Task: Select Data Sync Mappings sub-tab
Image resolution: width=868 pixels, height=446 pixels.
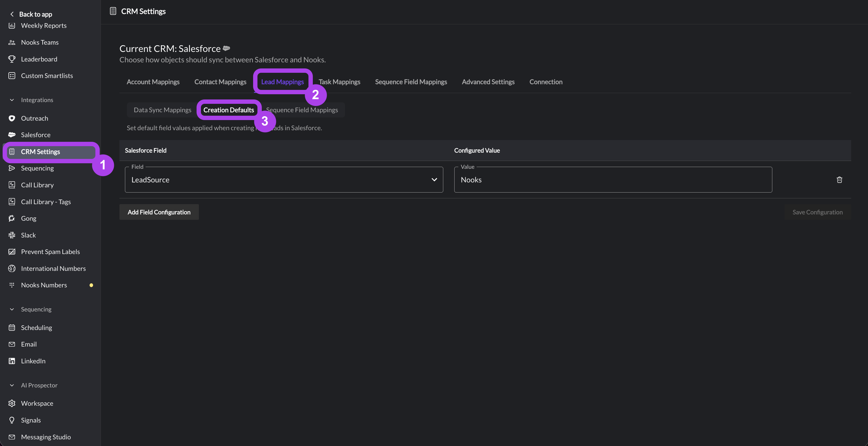Action: [162, 110]
